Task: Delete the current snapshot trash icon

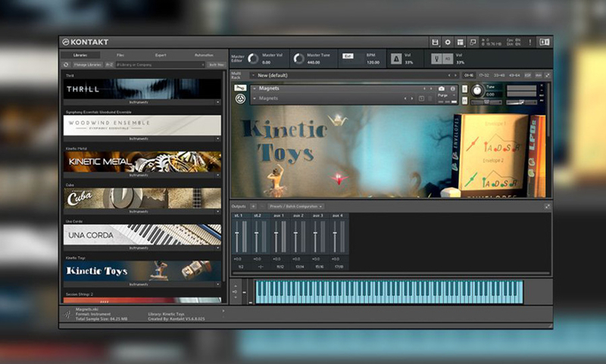Action: tap(430, 98)
